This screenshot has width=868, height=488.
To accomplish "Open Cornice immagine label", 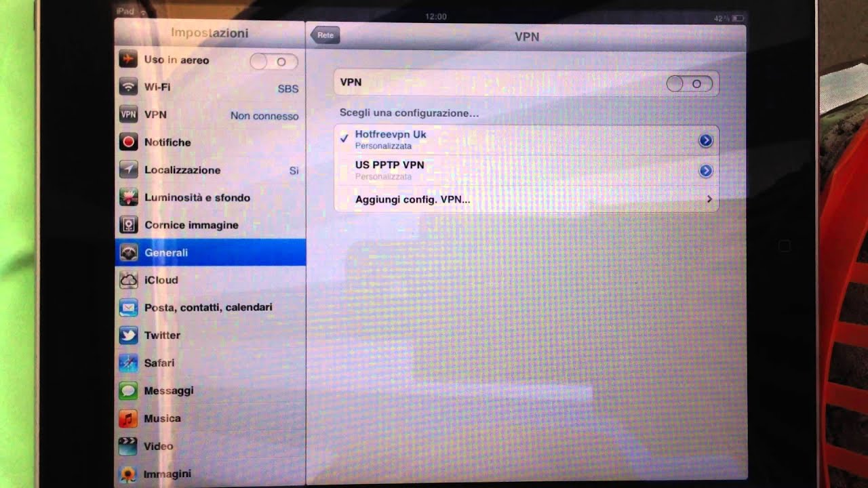I will point(191,225).
